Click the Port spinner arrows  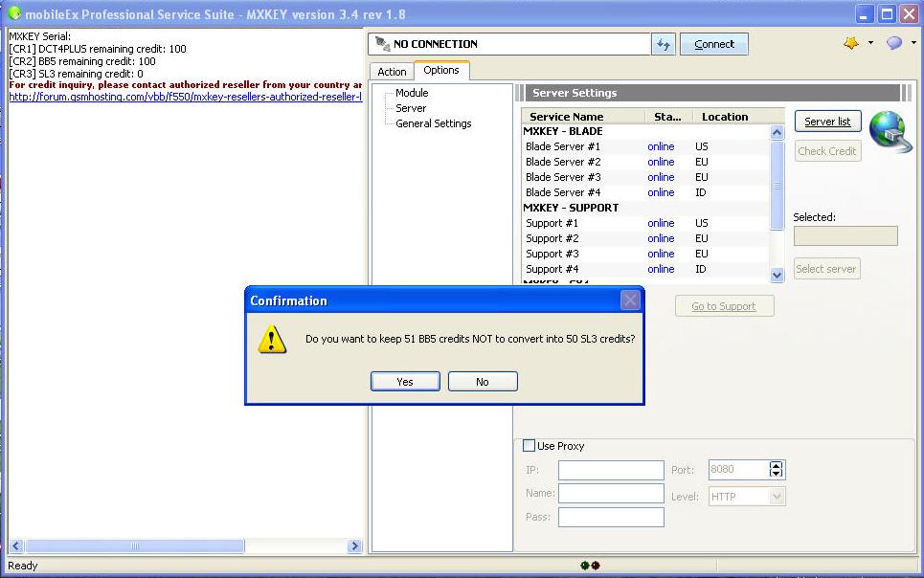click(x=777, y=470)
